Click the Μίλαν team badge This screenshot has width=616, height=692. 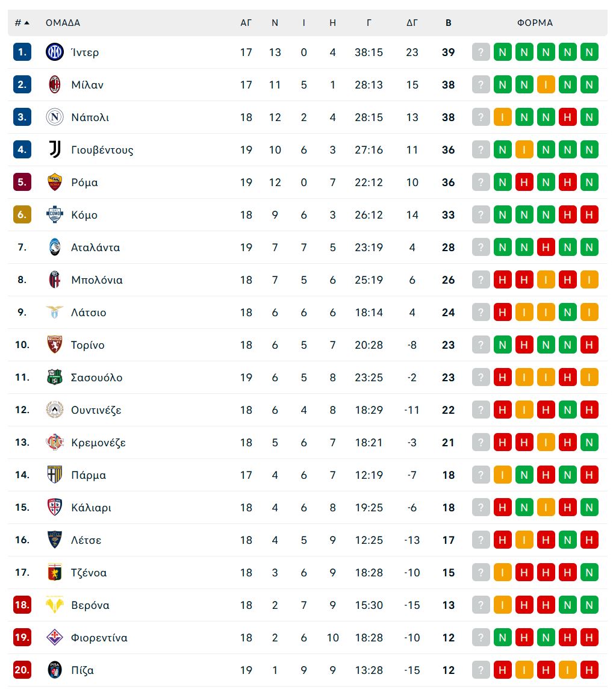[55, 84]
